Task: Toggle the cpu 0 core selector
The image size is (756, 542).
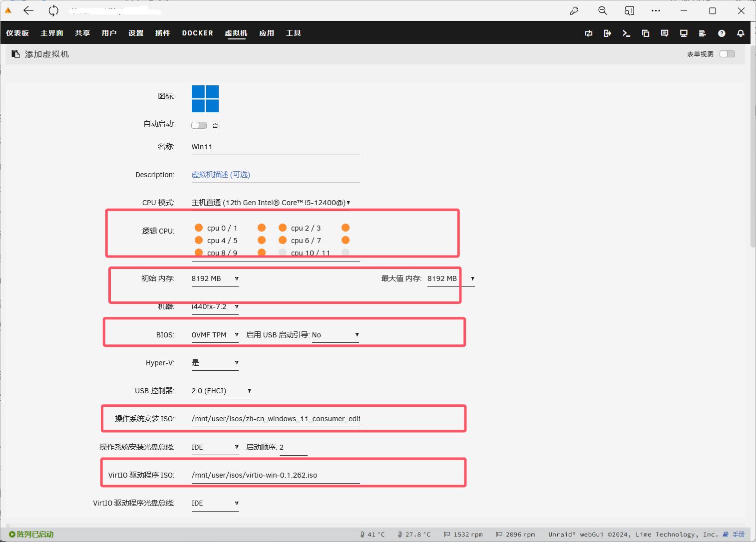Action: pyautogui.click(x=199, y=228)
